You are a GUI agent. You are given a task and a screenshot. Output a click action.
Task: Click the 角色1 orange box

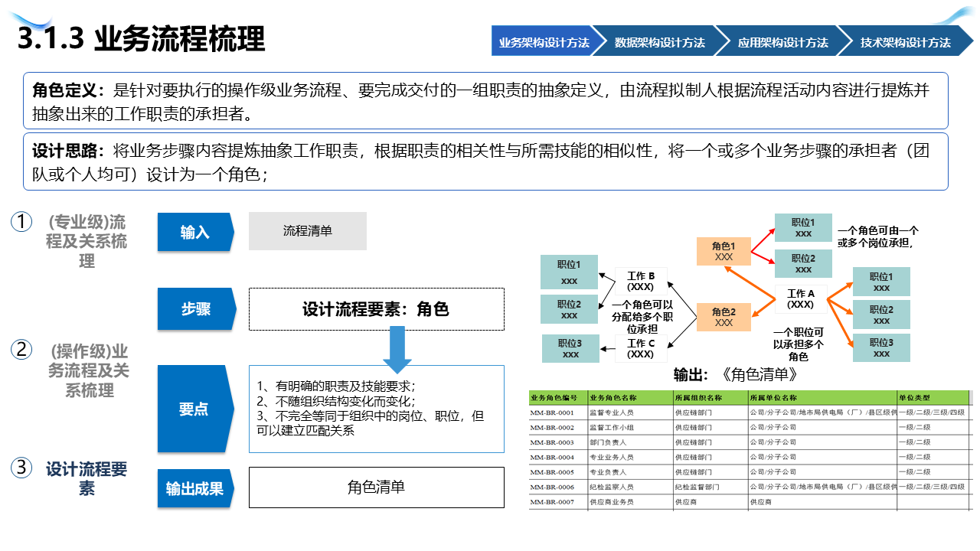(x=724, y=251)
